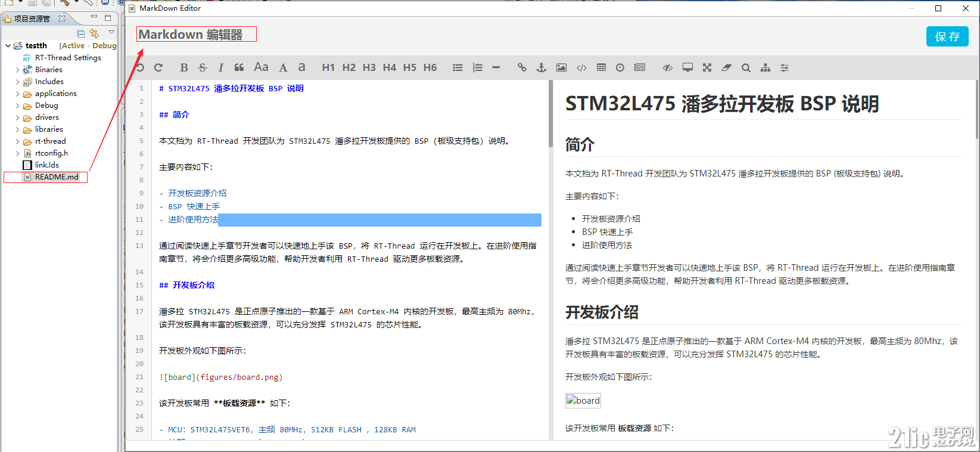Viewport: 980px width, 452px height.
Task: Expand the rt-thread folder arrow
Action: (x=17, y=141)
